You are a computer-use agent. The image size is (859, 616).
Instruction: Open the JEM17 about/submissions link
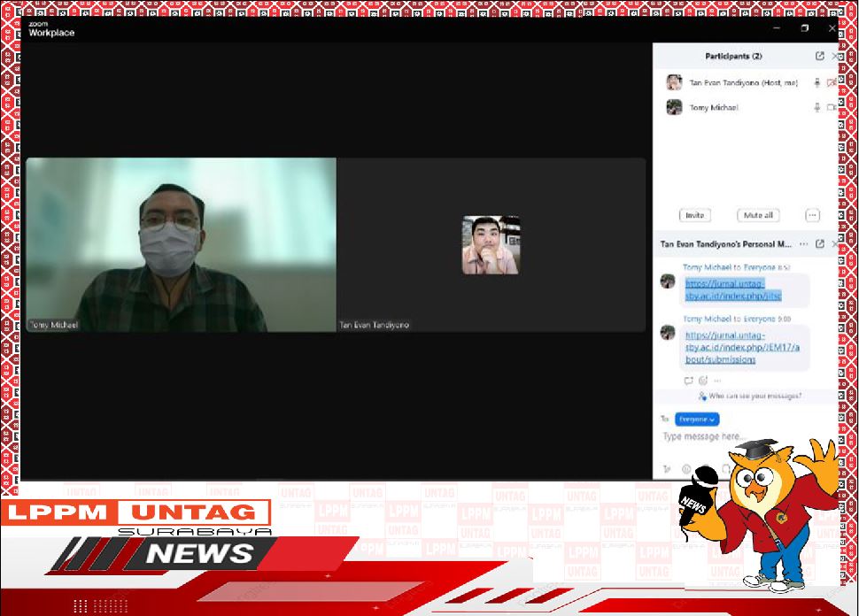pyautogui.click(x=742, y=347)
